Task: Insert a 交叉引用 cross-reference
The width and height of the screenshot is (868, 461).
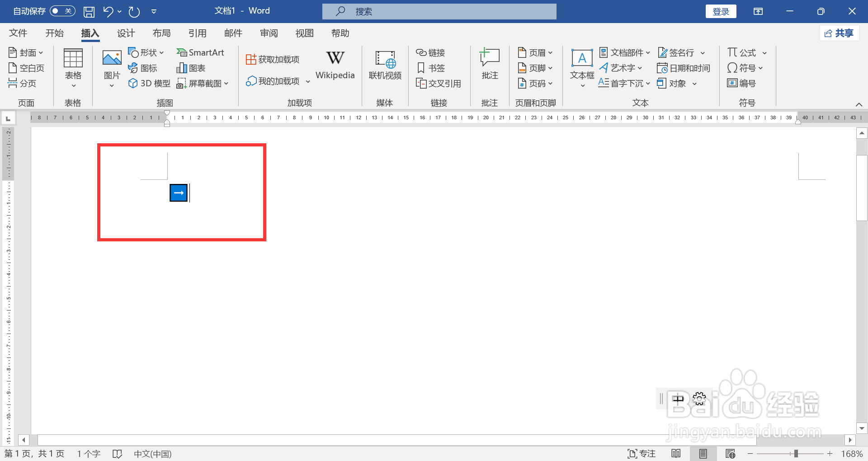Action: [438, 83]
